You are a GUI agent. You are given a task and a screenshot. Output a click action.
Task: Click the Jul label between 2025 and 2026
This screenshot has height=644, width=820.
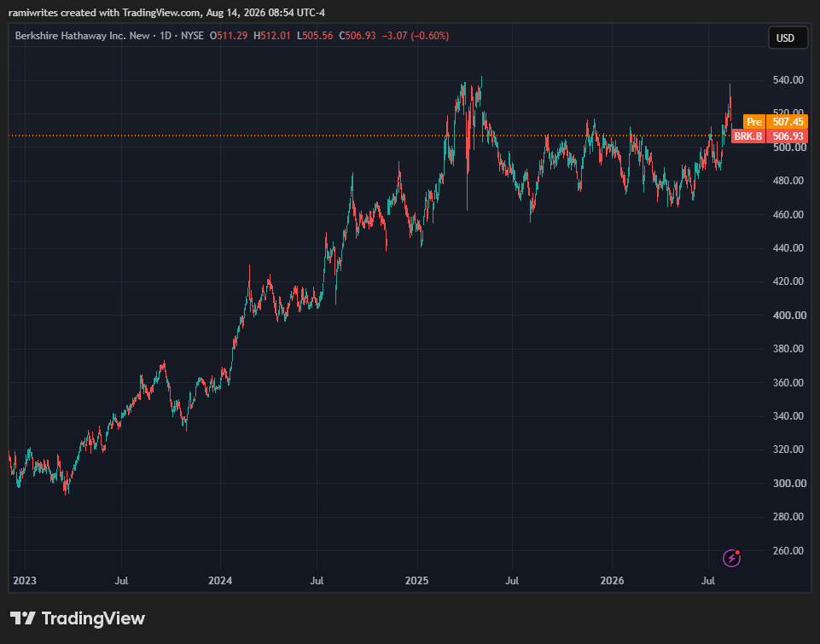tap(512, 581)
